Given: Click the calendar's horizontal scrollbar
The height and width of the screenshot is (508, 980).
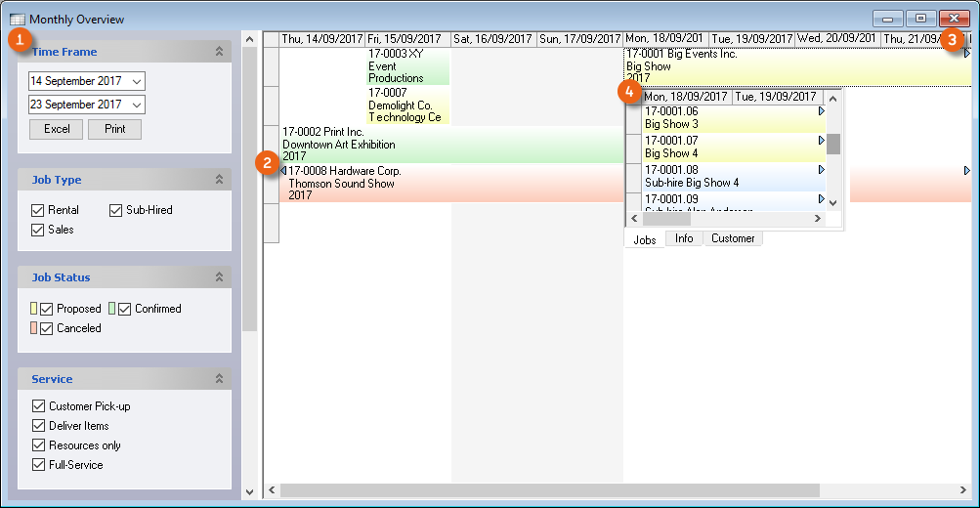Looking at the screenshot, I should (549, 490).
